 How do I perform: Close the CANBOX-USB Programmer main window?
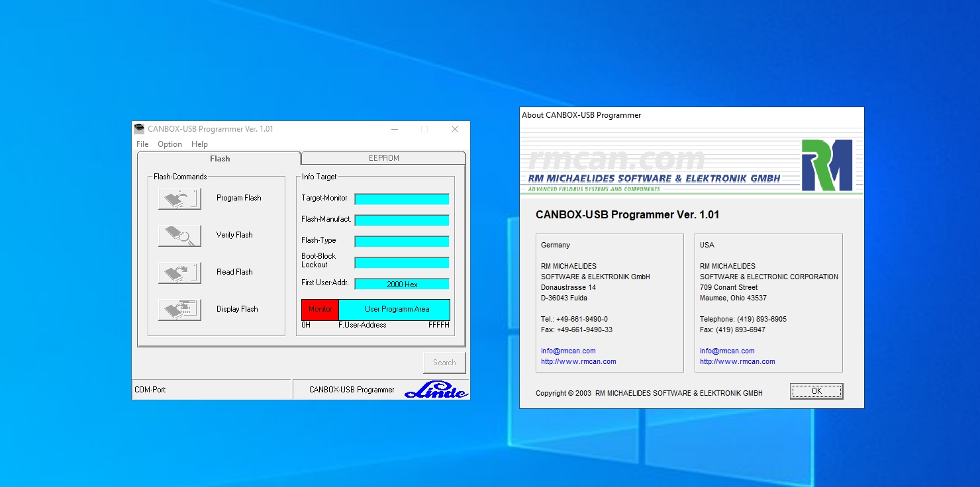[455, 129]
